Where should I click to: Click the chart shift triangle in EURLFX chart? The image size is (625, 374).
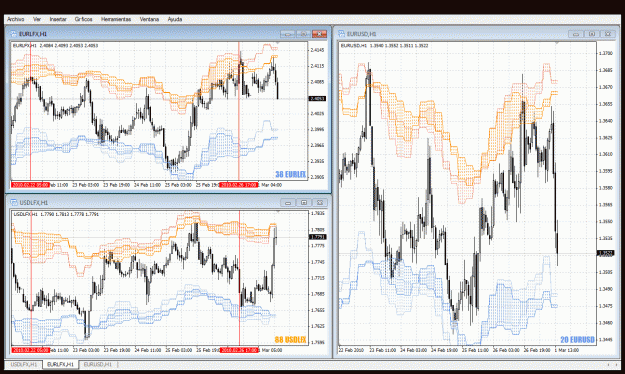point(277,43)
